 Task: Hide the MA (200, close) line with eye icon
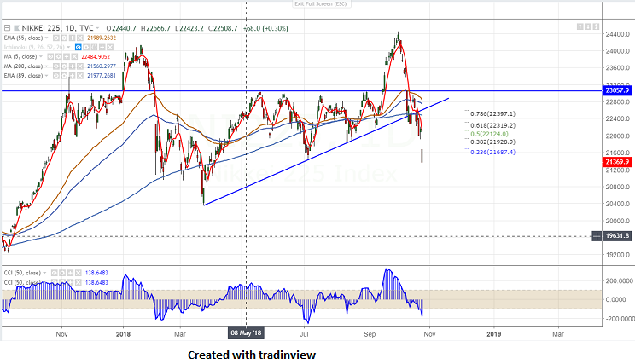(x=56, y=66)
